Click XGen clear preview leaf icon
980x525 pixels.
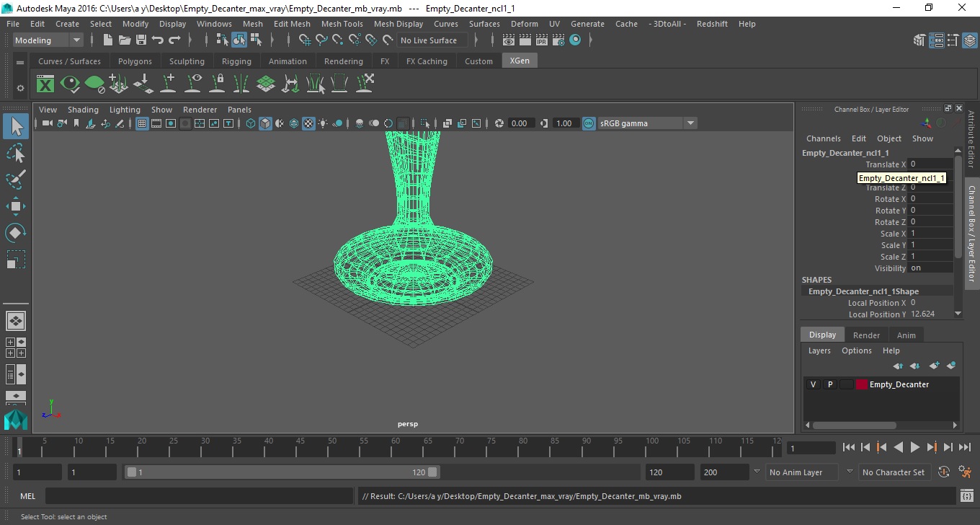[94, 84]
